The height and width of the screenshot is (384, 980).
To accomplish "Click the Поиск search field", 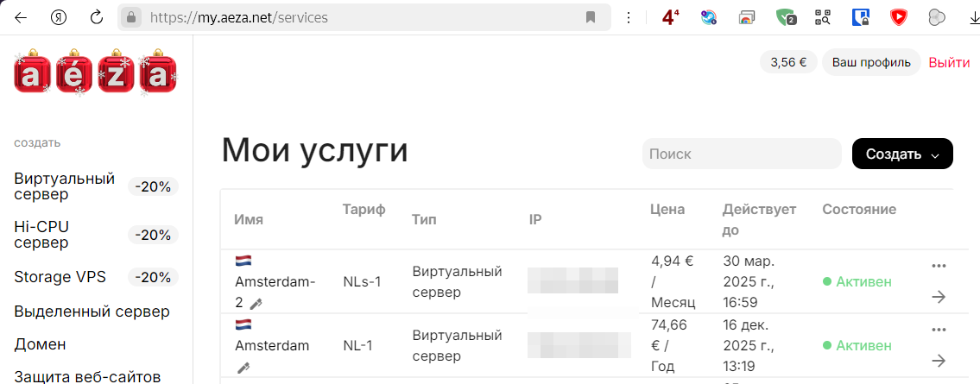I will (741, 154).
